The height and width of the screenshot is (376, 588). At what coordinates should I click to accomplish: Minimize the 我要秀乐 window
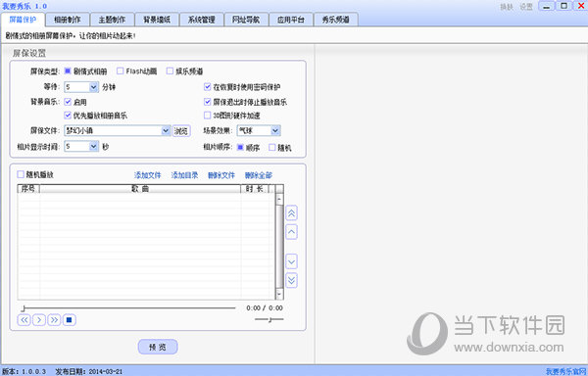point(547,6)
